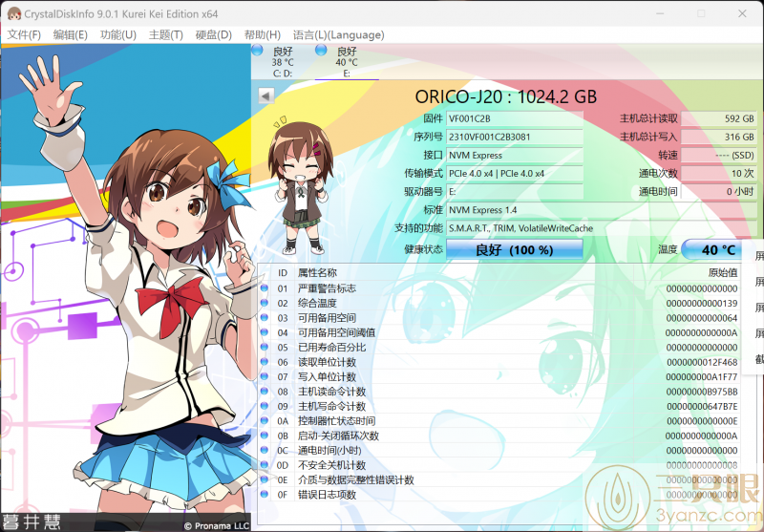The image size is (764, 532).
Task: Click the rotation speed value ---- (SSD)
Action: pyautogui.click(x=719, y=156)
